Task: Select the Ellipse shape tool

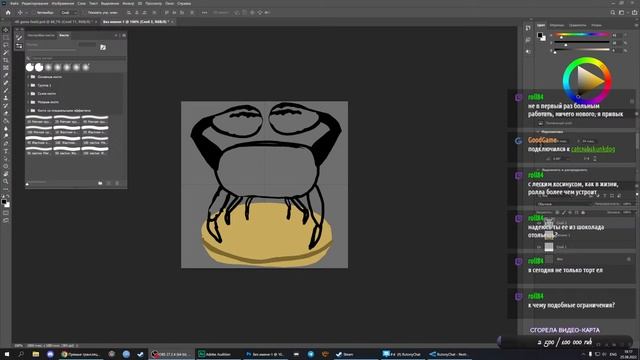Action: 6,166
